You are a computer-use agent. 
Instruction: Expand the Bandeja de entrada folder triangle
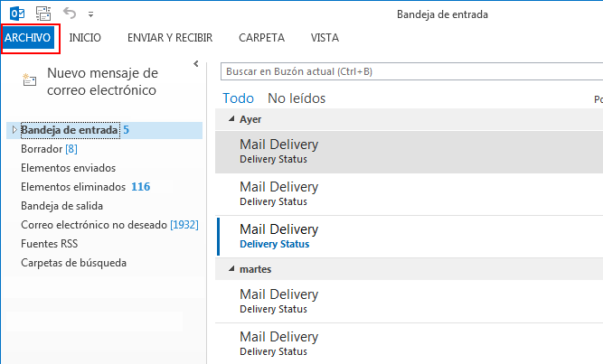pyautogui.click(x=13, y=130)
